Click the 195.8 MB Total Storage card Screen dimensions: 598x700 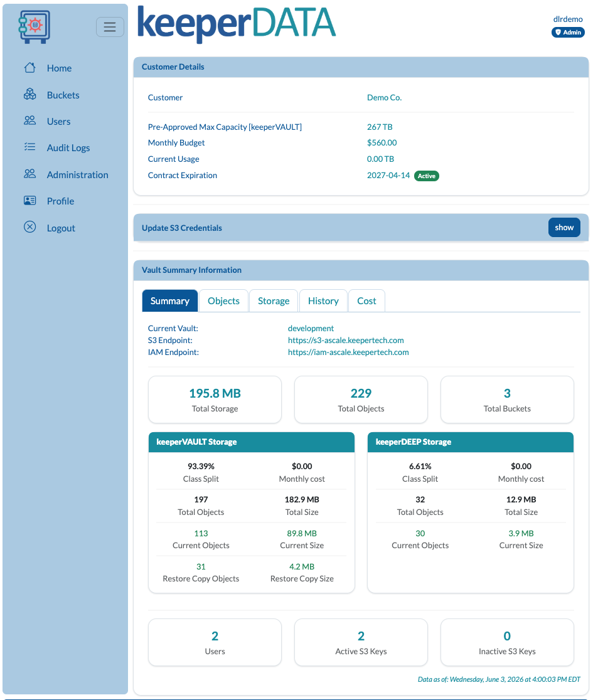(x=215, y=400)
